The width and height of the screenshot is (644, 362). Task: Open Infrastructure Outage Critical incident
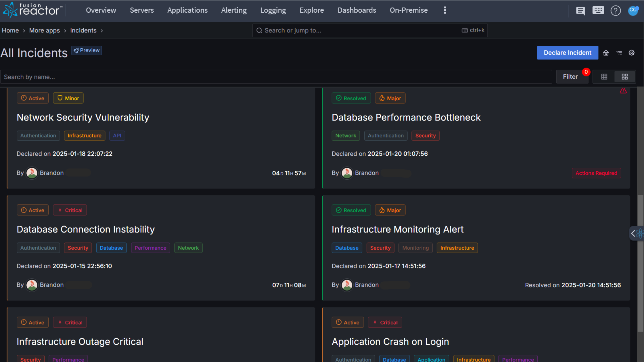tap(80, 342)
